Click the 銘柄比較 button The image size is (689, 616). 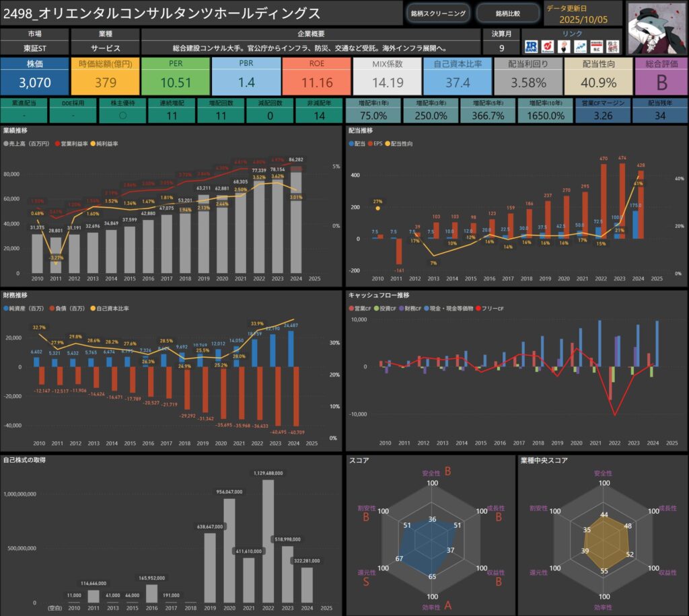pyautogui.click(x=507, y=13)
